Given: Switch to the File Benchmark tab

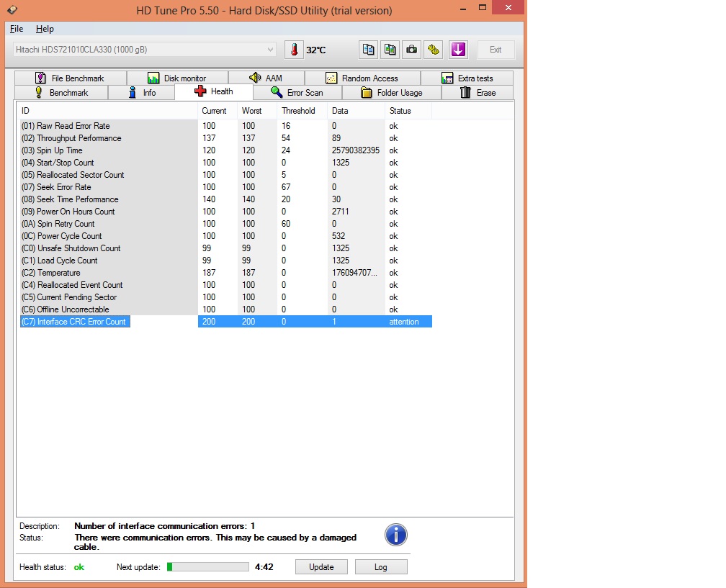Looking at the screenshot, I should pos(71,78).
